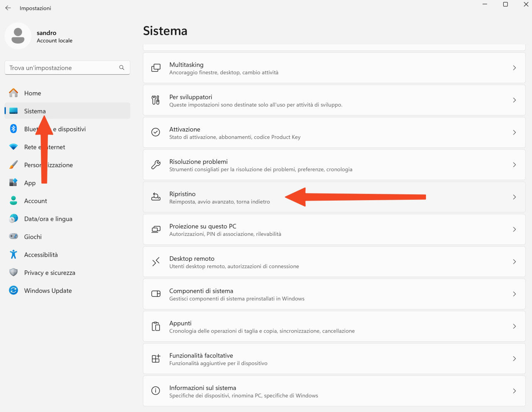
Task: Click the "Ancoraggio finestre, desktop, cambio attività" text
Action: [x=224, y=73]
